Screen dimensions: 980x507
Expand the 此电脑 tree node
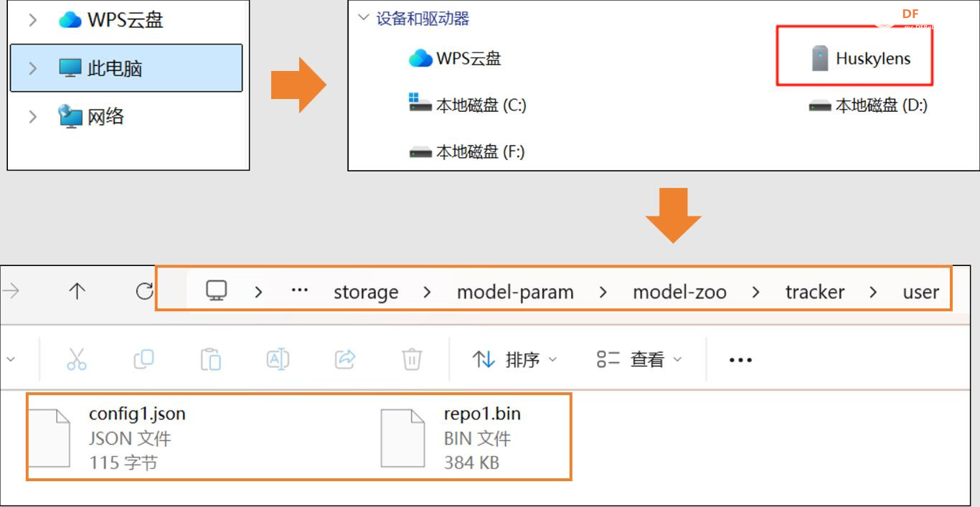click(32, 68)
